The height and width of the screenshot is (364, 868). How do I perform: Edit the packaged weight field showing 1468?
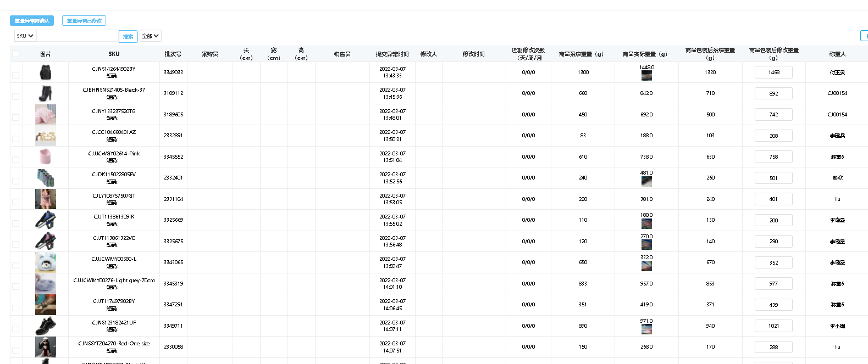tap(773, 72)
